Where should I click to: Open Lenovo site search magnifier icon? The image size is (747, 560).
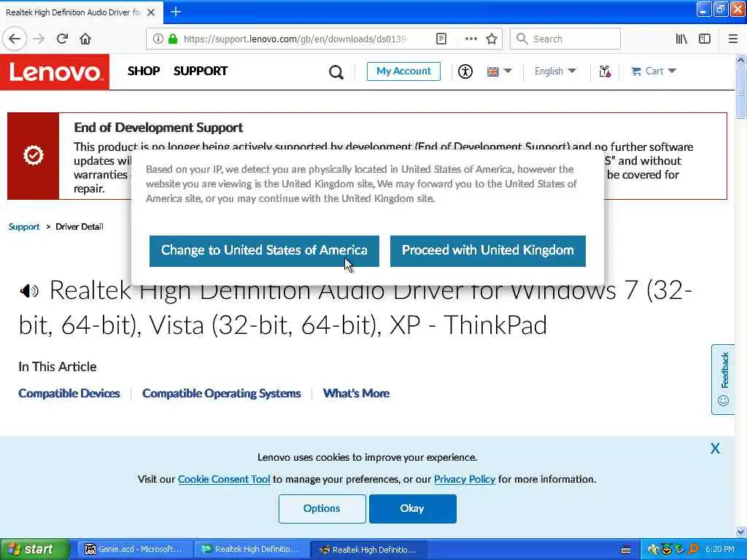[336, 72]
